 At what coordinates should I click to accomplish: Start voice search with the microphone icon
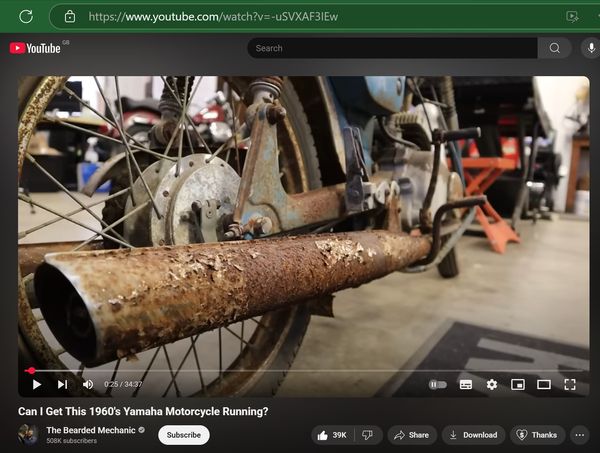tap(591, 48)
